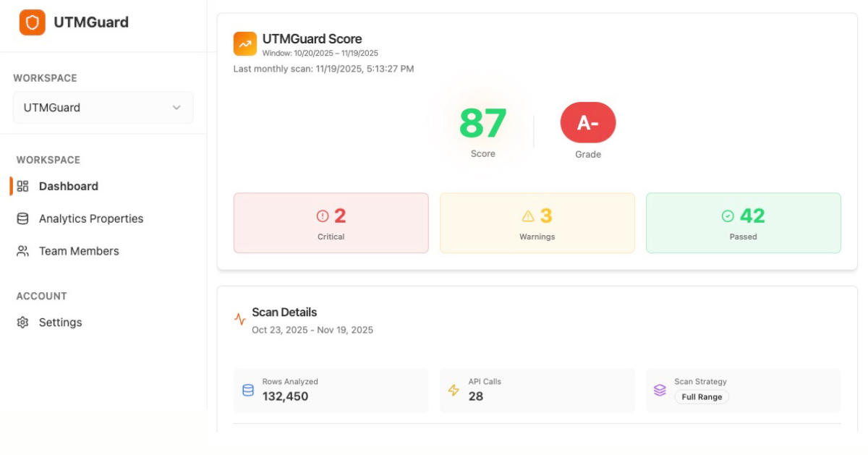Screen dimensions: 868x455
Task: Switch to Analytics Properties in the sidebar
Action: click(x=90, y=218)
